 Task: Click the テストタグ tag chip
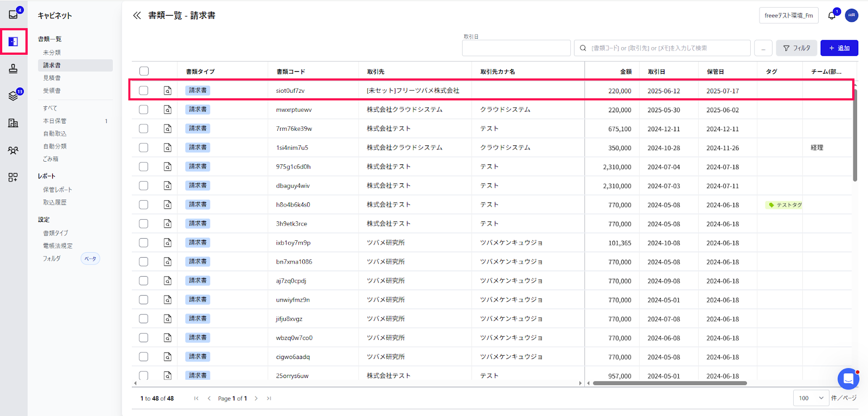tap(784, 205)
